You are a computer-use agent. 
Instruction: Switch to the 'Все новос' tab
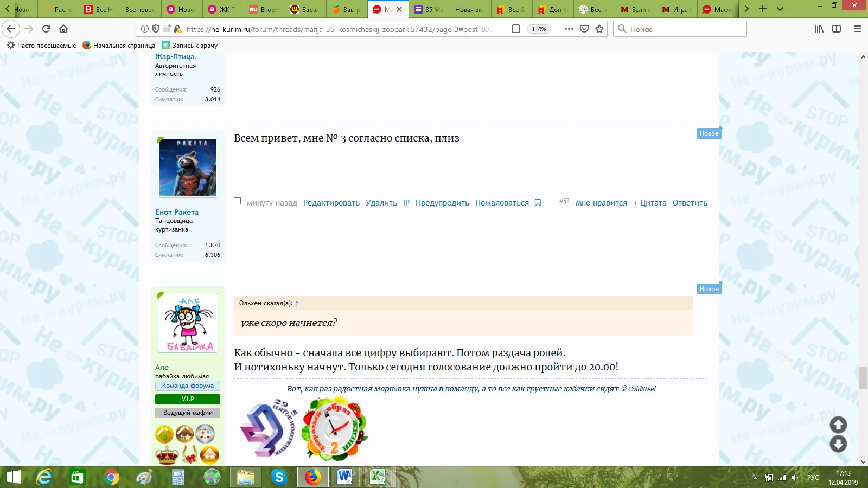pyautogui.click(x=139, y=9)
